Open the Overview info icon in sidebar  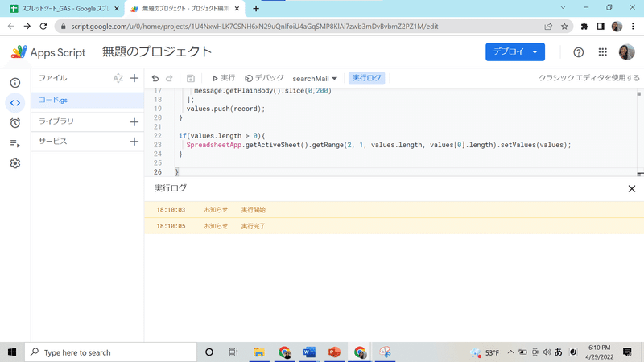pos(15,83)
